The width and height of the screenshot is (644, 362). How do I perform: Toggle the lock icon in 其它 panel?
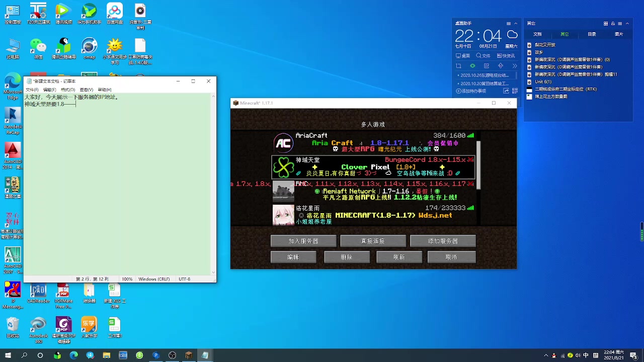tap(613, 24)
